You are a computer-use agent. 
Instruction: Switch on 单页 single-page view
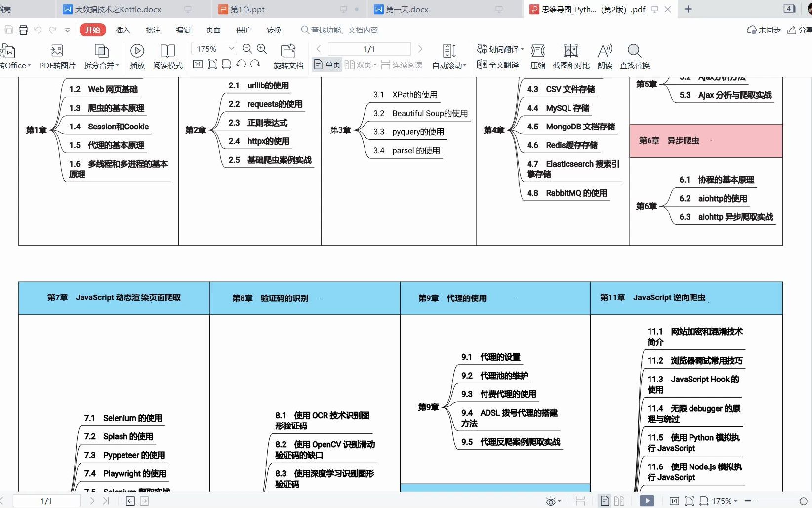[x=326, y=64]
